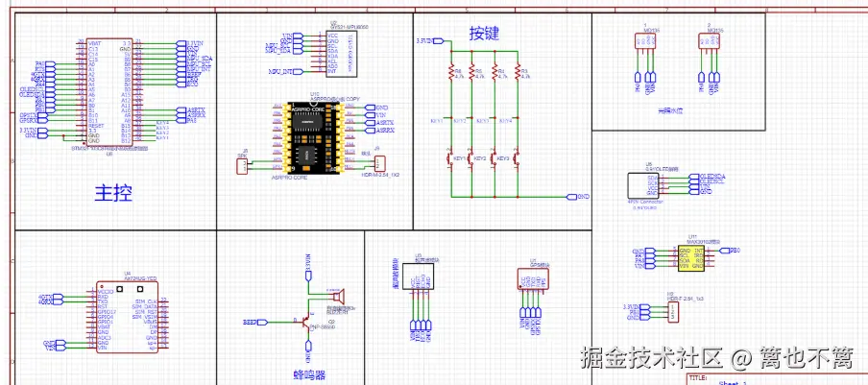Viewport: 868px width, 385px height.
Task: Click the SIM_CLK pin label on the Air724UG
Action: coord(146,301)
